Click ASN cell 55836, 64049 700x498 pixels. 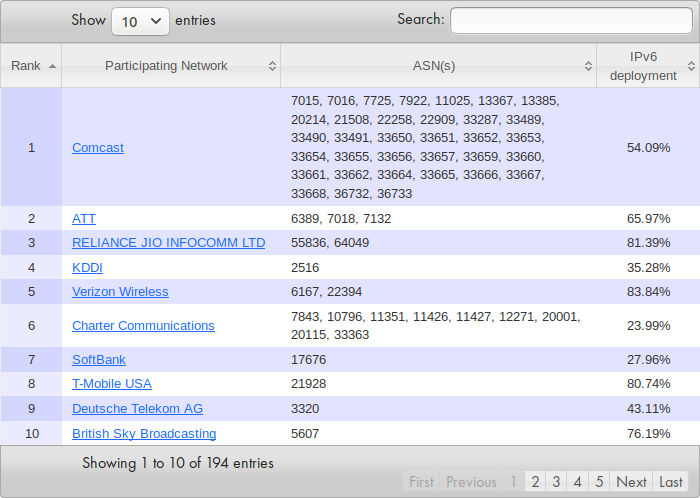(x=438, y=243)
